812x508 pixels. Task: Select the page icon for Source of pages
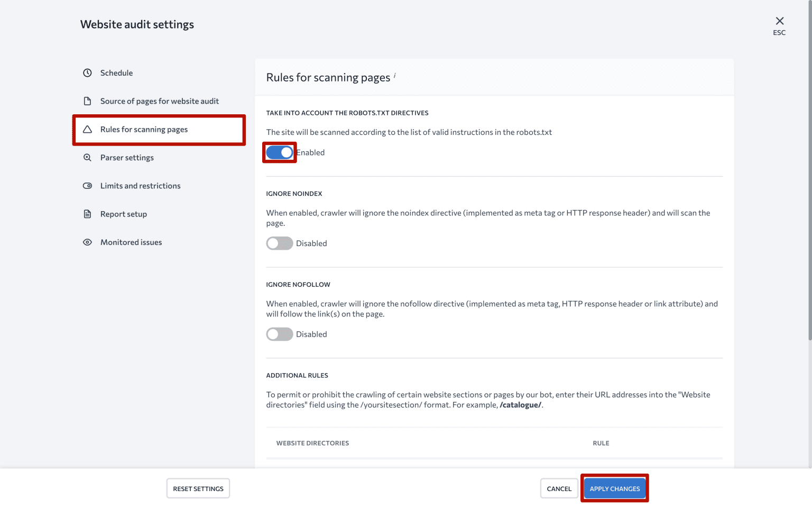[x=87, y=101]
